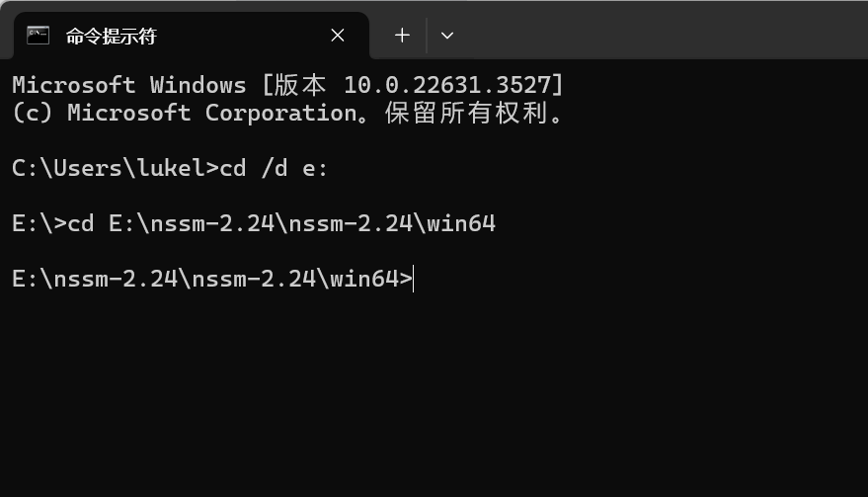
Task: Select the 命令提示符 tab title
Action: pyautogui.click(x=111, y=37)
